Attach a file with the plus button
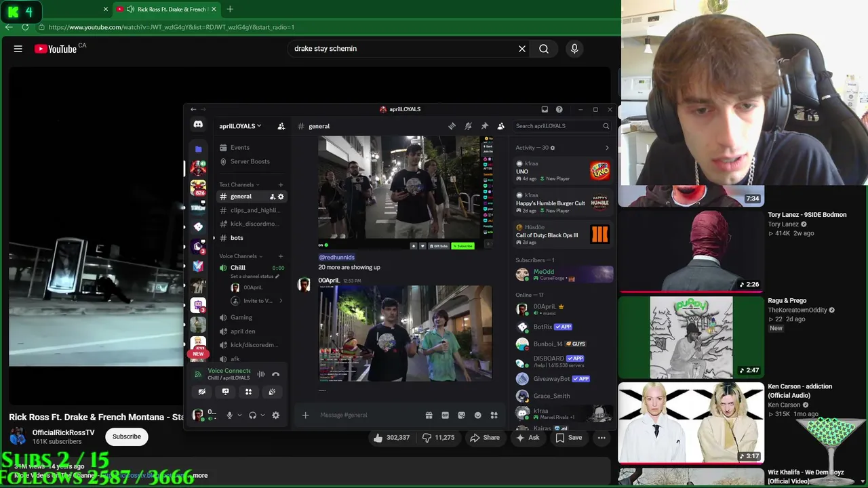The width and height of the screenshot is (868, 488). (x=305, y=415)
